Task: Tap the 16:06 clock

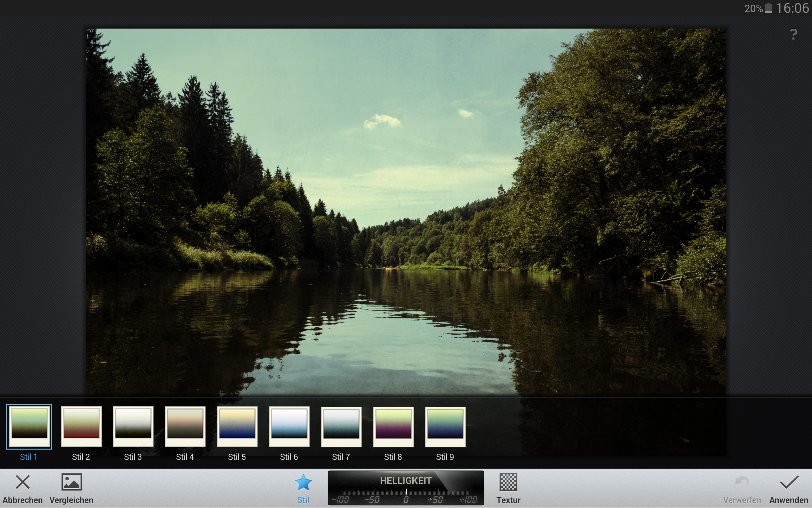Action: [793, 8]
